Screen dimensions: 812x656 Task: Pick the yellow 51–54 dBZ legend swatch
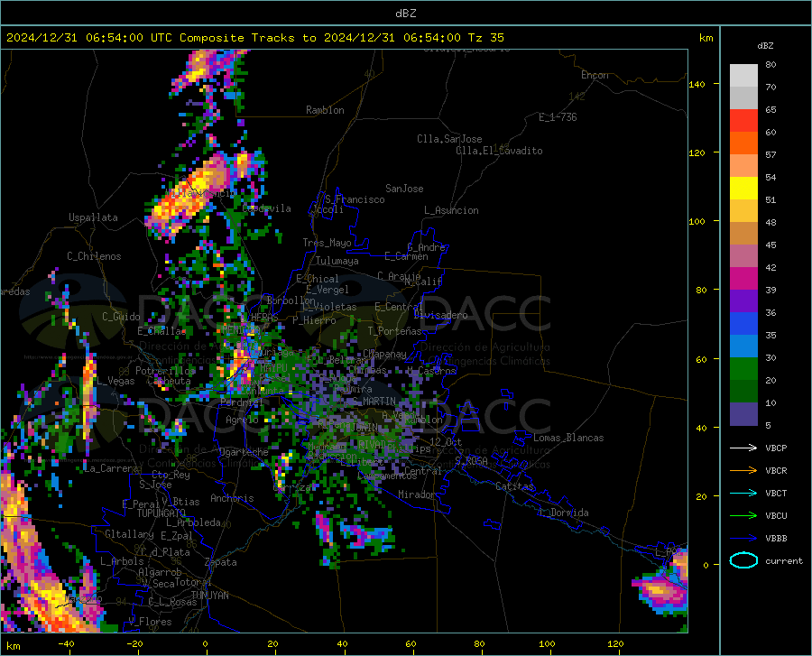click(x=743, y=189)
